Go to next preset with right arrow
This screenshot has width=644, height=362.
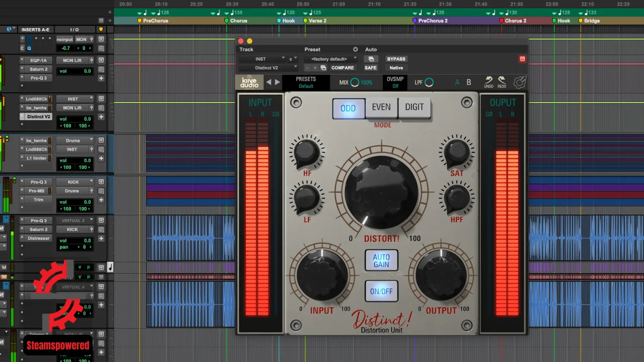click(277, 82)
